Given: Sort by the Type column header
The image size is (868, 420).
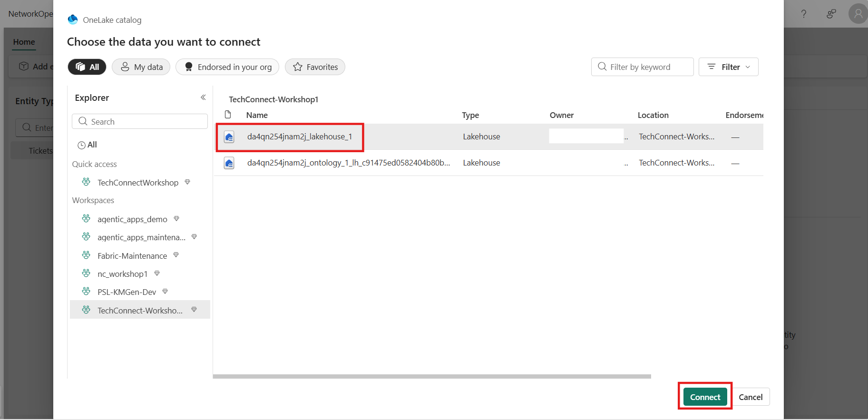Looking at the screenshot, I should point(470,115).
